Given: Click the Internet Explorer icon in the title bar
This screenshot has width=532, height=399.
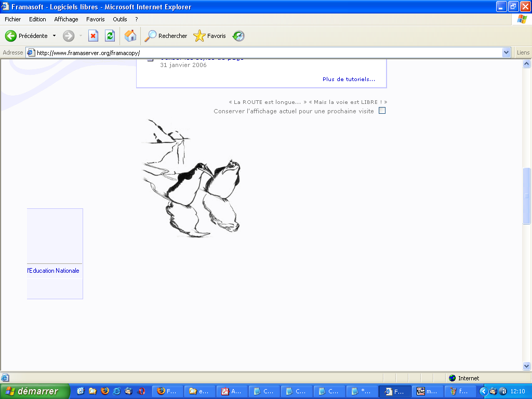Looking at the screenshot, I should pyautogui.click(x=5, y=6).
